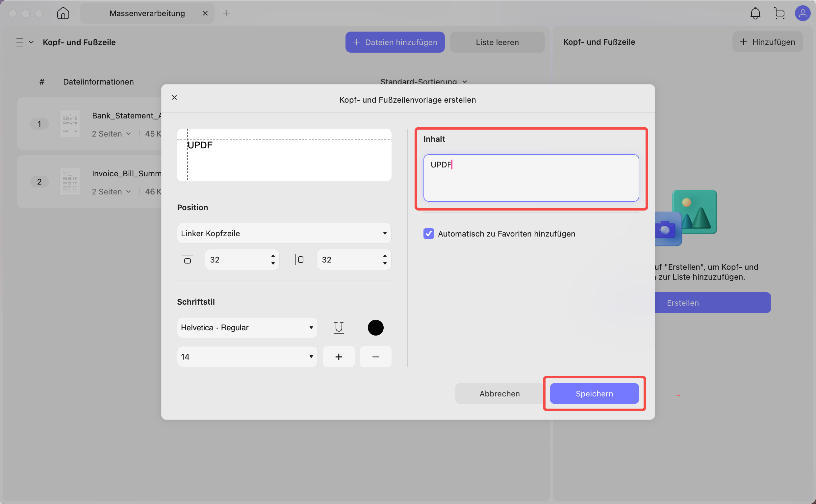Click the top margin input field
The image size is (816, 504).
[242, 260]
